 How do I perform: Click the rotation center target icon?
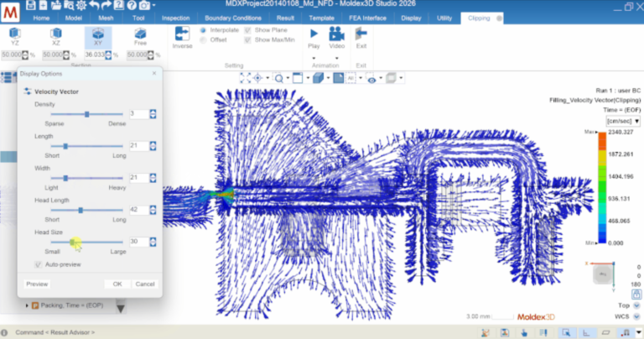[x=257, y=78]
